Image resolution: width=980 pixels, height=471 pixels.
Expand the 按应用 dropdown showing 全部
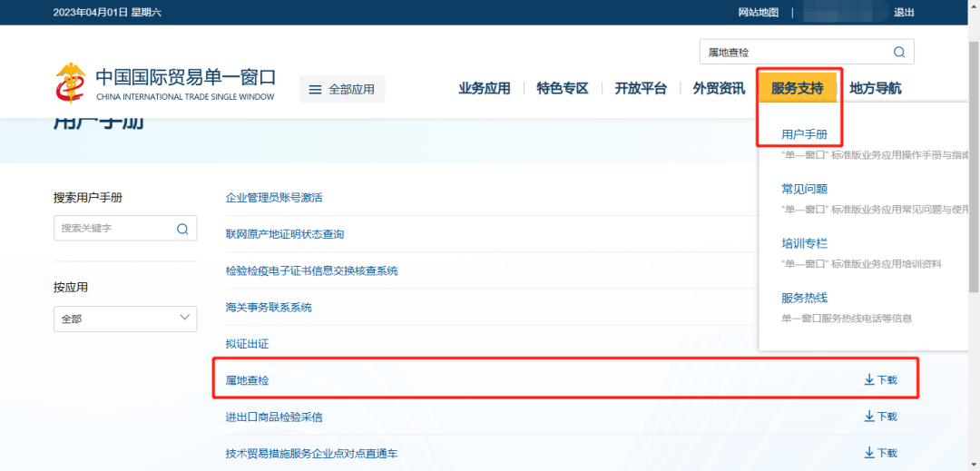[125, 319]
